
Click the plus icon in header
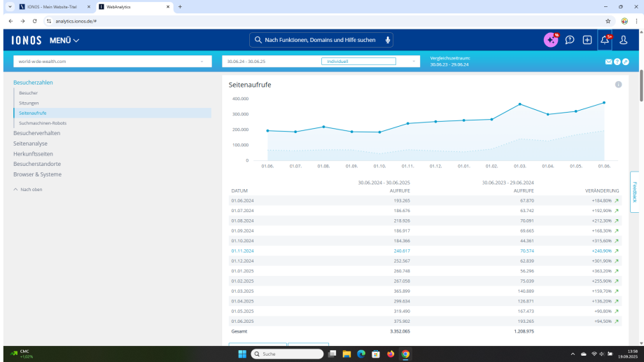coord(587,40)
